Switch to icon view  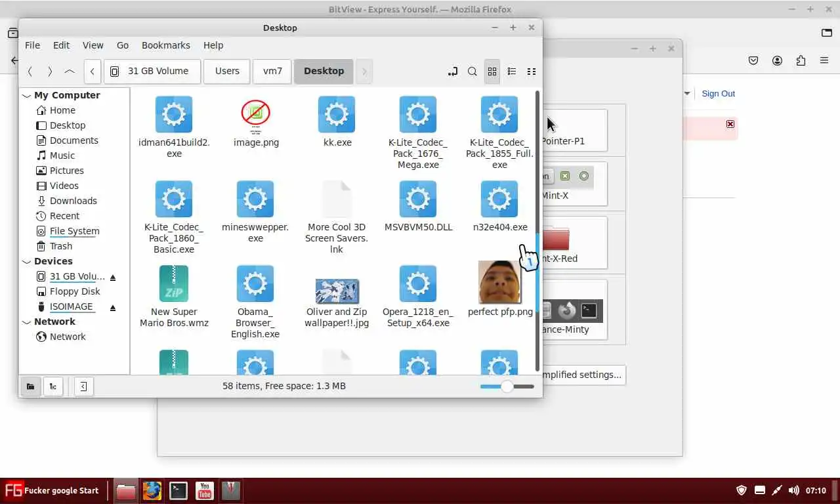point(492,72)
